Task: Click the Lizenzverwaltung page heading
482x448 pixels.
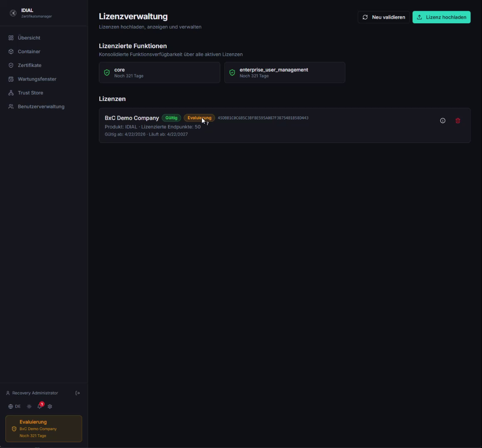Action: point(133,16)
